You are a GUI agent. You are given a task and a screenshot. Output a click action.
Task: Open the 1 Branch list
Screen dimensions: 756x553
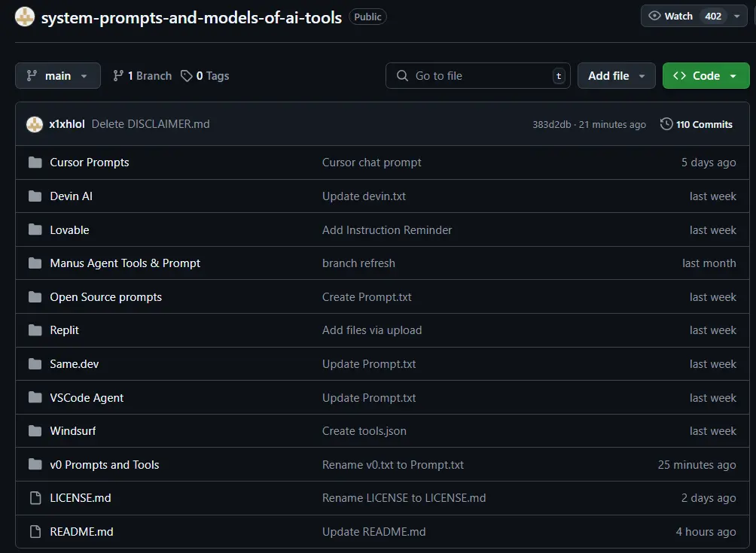[142, 76]
